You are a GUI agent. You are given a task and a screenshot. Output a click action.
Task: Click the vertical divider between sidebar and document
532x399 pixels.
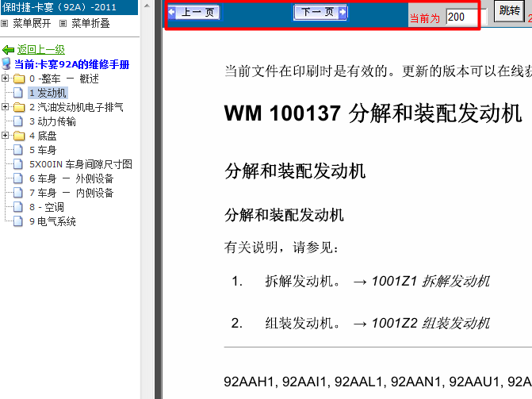pyautogui.click(x=159, y=199)
